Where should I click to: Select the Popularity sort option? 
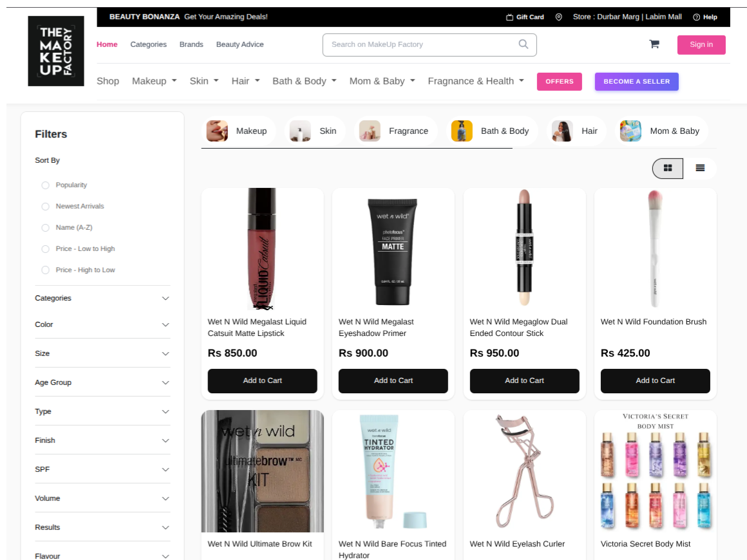click(45, 185)
